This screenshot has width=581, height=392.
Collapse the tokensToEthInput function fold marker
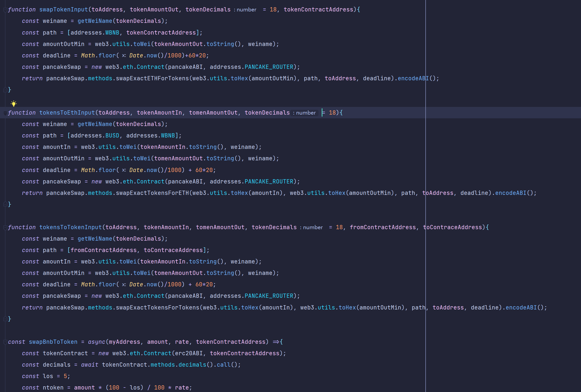coord(5,113)
